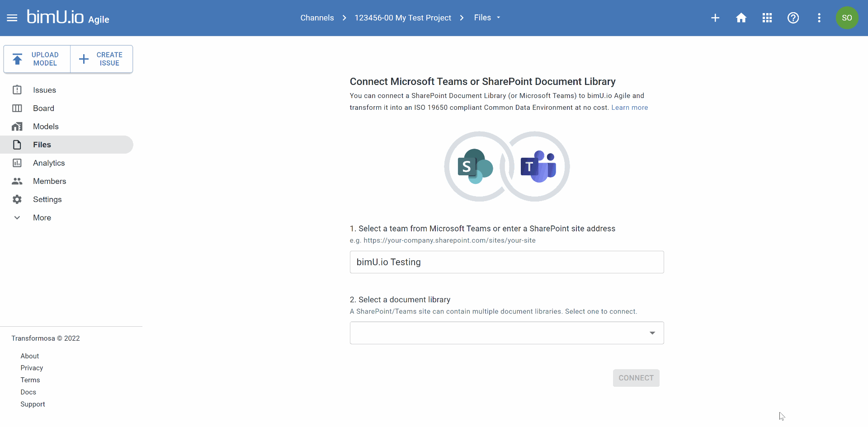Expand the More section in sidebar
The height and width of the screenshot is (427, 868).
point(17,217)
